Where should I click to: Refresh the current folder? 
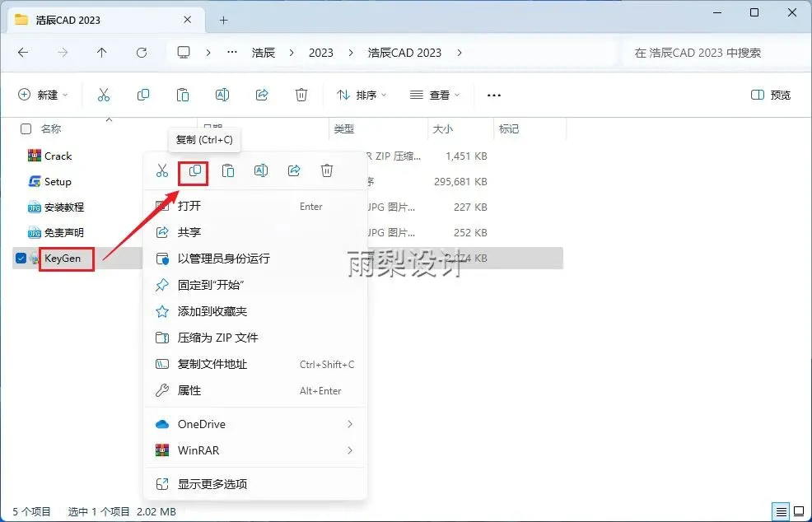(x=142, y=53)
